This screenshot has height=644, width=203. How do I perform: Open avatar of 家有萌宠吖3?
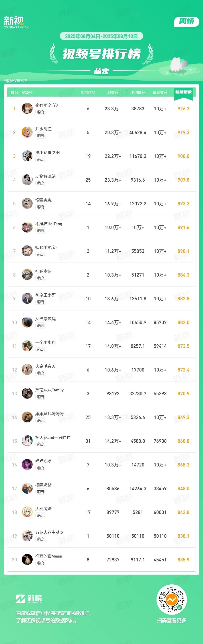pos(27,109)
